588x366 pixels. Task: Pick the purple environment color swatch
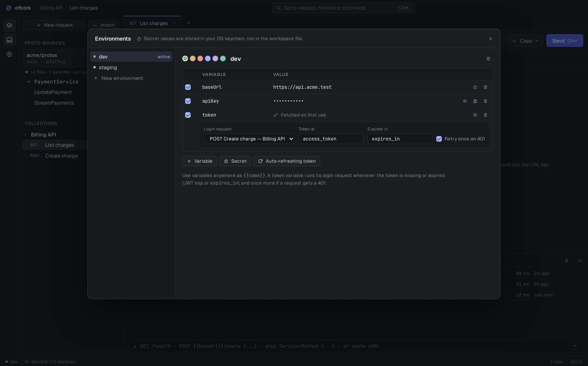pyautogui.click(x=215, y=58)
